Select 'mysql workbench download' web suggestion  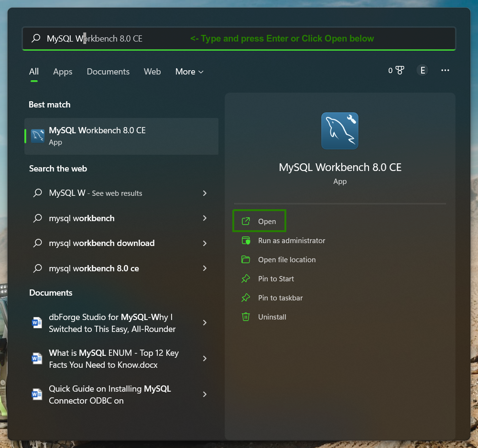point(121,243)
